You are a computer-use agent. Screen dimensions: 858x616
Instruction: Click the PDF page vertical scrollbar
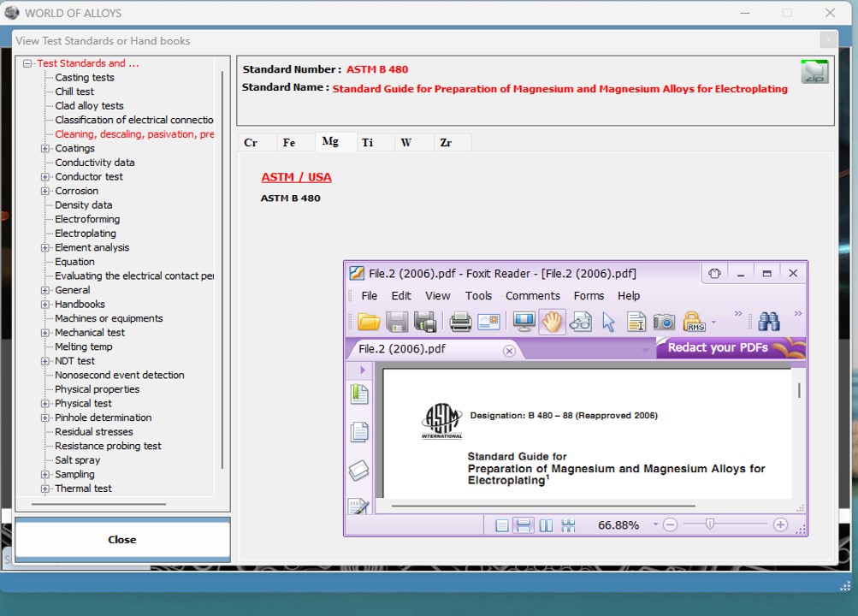(799, 390)
